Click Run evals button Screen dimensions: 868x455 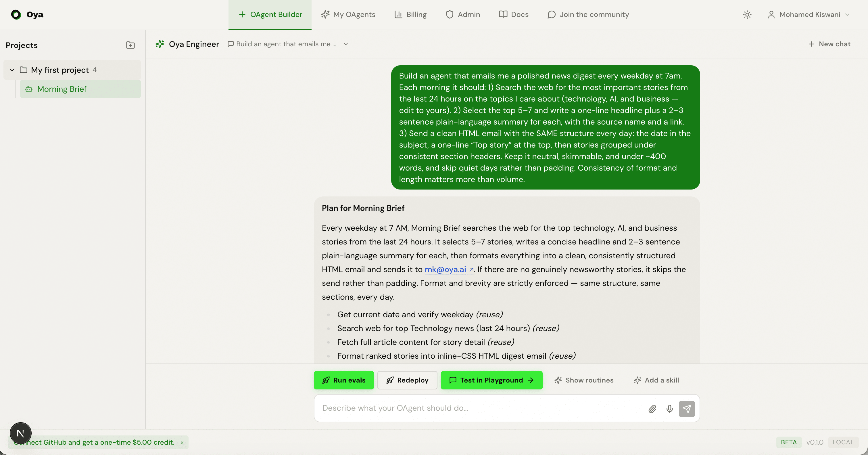coord(344,380)
